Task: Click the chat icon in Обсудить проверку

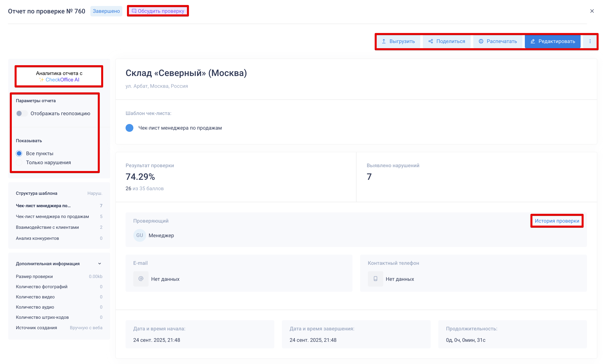Action: point(134,11)
